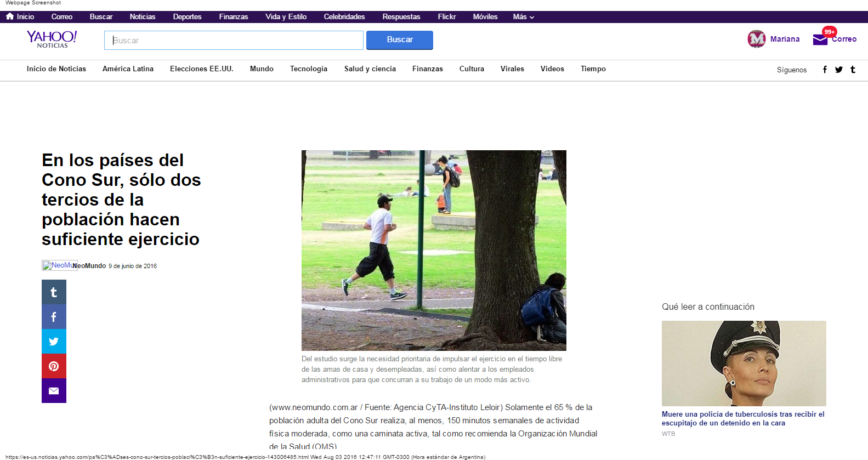The image size is (868, 460).
Task: Click the NeoMundo author link
Action: point(89,266)
